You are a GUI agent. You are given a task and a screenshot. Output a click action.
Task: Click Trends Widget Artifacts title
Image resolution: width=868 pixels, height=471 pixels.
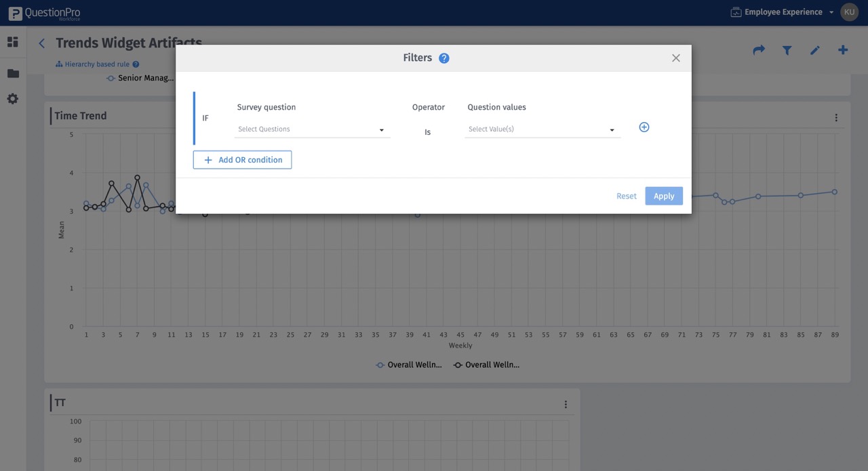[129, 43]
